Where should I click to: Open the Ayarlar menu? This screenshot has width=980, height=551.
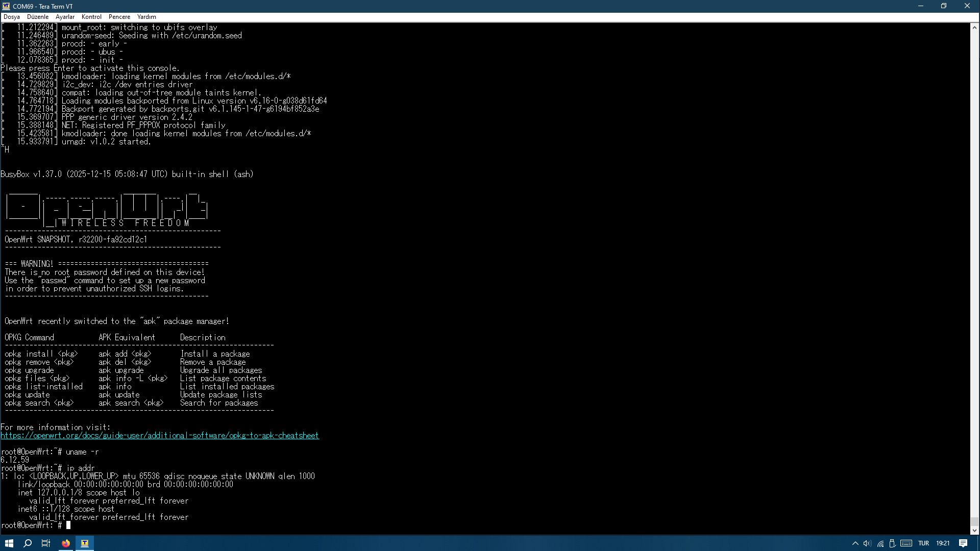(x=65, y=17)
